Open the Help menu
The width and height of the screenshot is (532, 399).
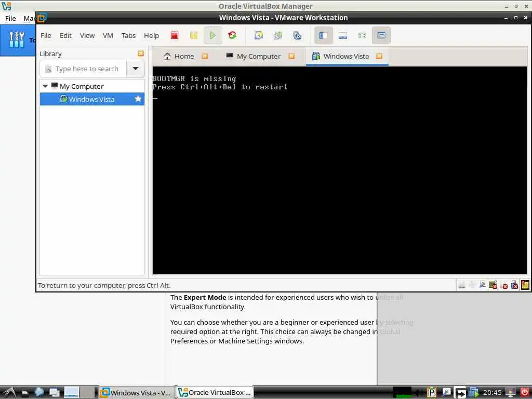tap(151, 35)
